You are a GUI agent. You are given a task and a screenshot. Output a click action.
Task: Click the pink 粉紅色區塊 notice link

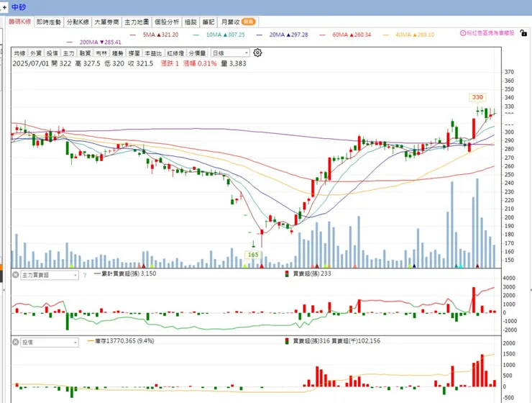click(490, 33)
